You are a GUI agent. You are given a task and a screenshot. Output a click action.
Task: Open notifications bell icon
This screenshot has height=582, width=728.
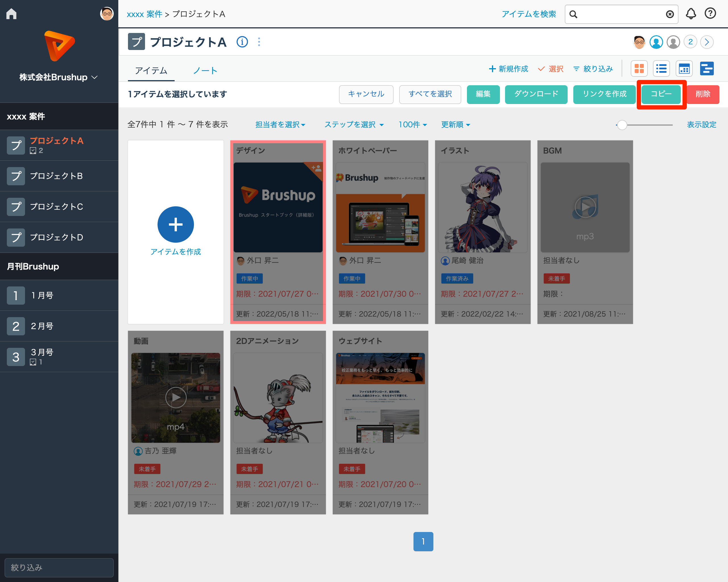[x=690, y=14]
